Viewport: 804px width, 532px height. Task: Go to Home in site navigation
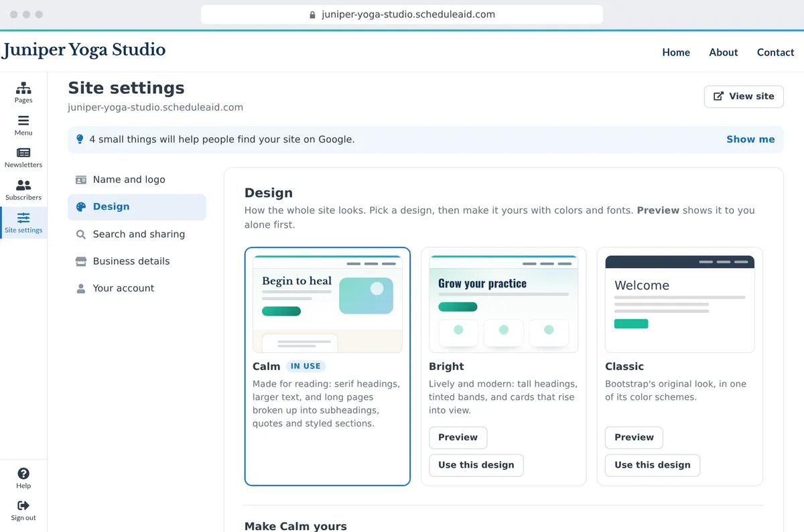point(676,52)
